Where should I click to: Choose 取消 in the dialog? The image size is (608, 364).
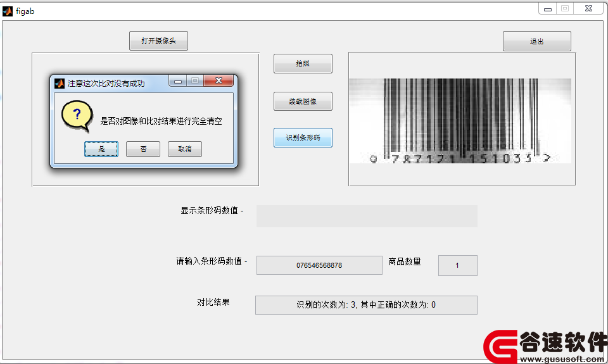pyautogui.click(x=184, y=149)
